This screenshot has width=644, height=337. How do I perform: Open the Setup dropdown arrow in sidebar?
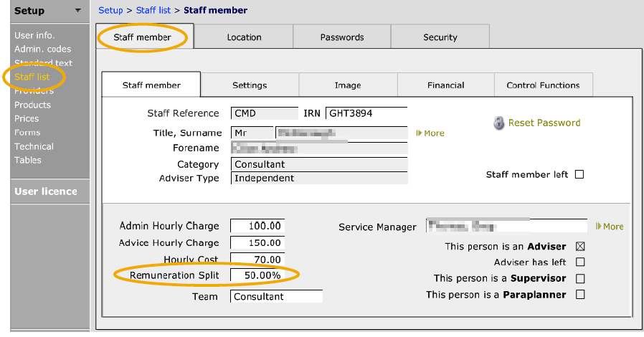click(77, 10)
